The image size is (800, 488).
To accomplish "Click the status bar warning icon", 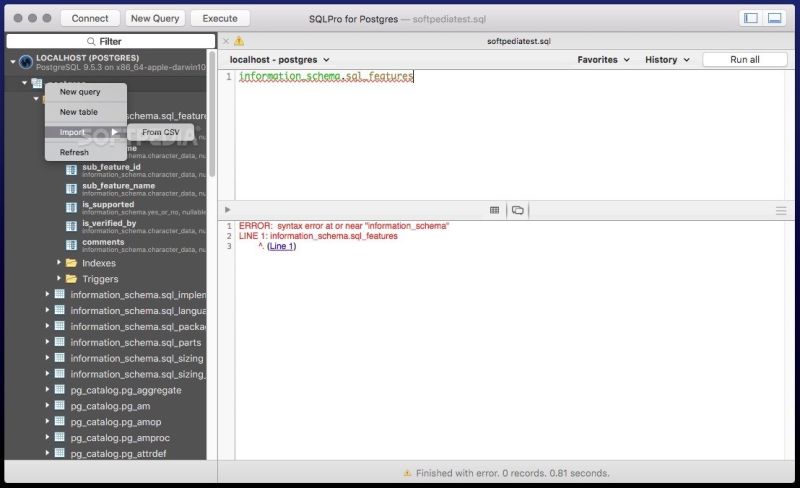I will tap(407, 473).
